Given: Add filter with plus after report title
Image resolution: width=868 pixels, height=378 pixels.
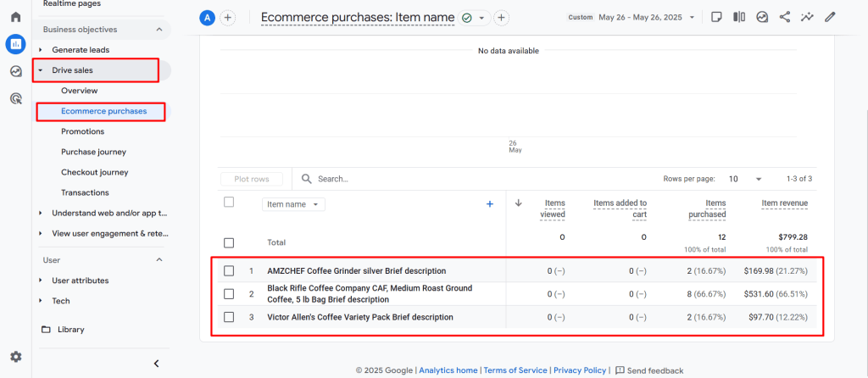Looking at the screenshot, I should (501, 18).
